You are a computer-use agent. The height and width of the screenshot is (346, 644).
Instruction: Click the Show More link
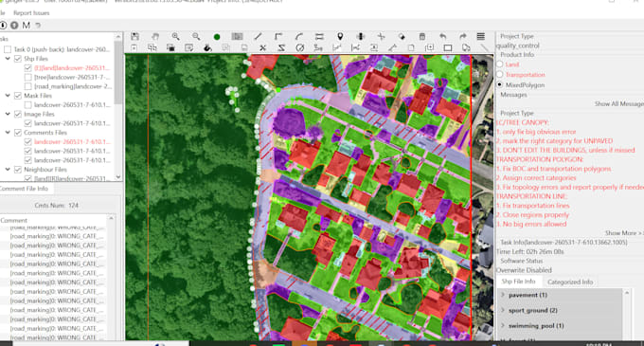coord(623,233)
